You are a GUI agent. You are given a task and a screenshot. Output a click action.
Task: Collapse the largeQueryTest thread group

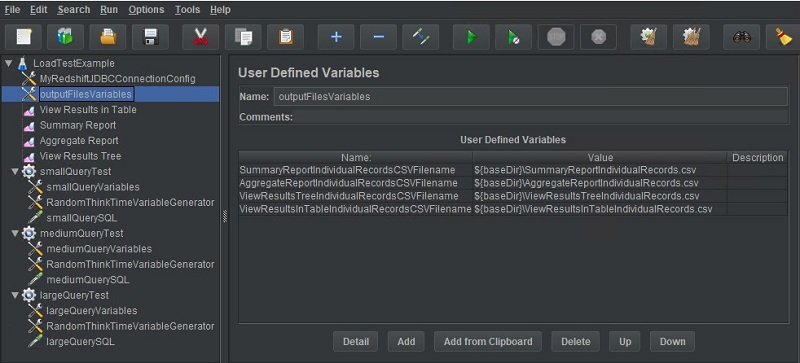(15, 295)
